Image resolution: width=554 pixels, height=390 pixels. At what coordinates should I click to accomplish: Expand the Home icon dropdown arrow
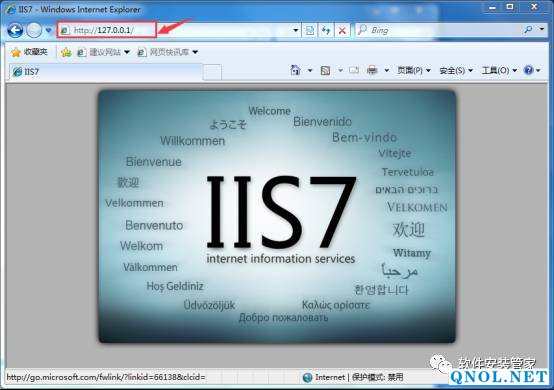click(310, 71)
